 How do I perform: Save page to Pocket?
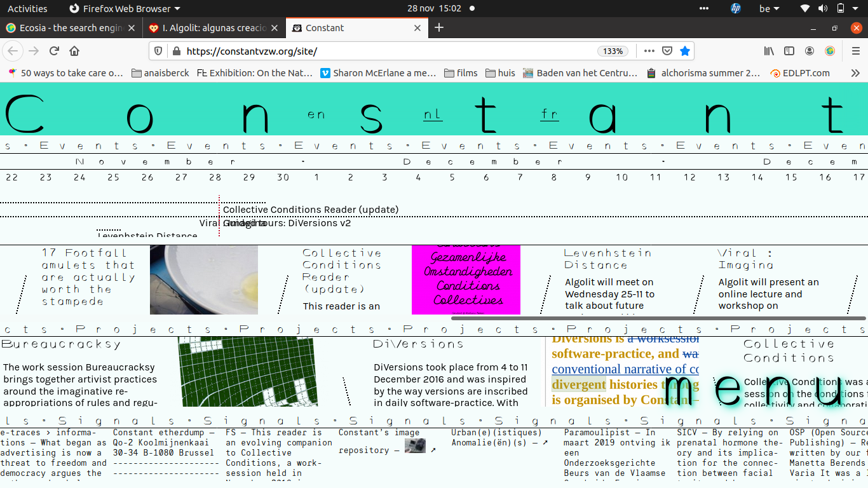(x=667, y=51)
